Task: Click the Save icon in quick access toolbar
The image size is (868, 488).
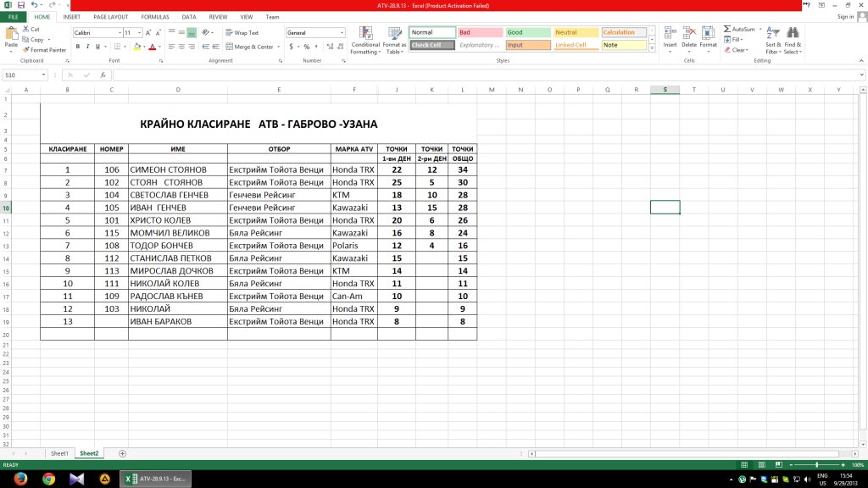Action: click(20, 5)
